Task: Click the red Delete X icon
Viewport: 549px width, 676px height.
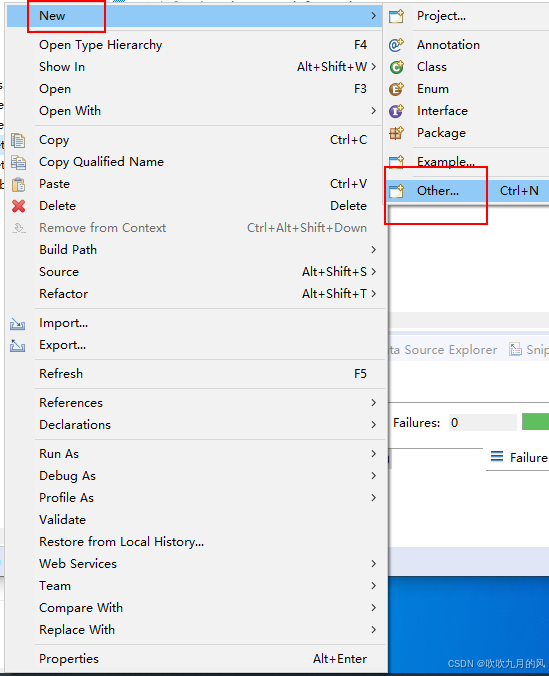Action: click(18, 206)
